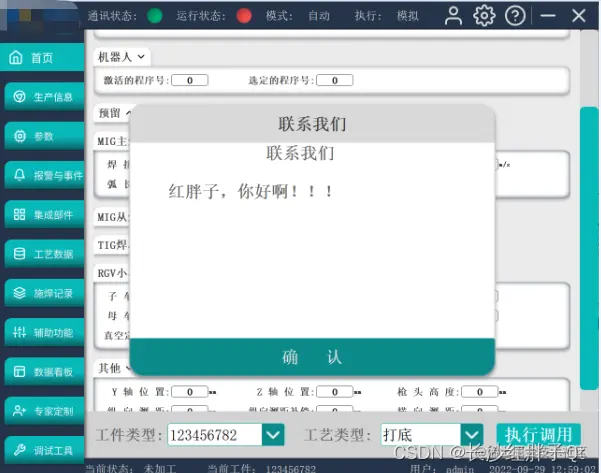Toggle the 其他 section expander
Viewport: 601px width, 473px height.
click(128, 368)
